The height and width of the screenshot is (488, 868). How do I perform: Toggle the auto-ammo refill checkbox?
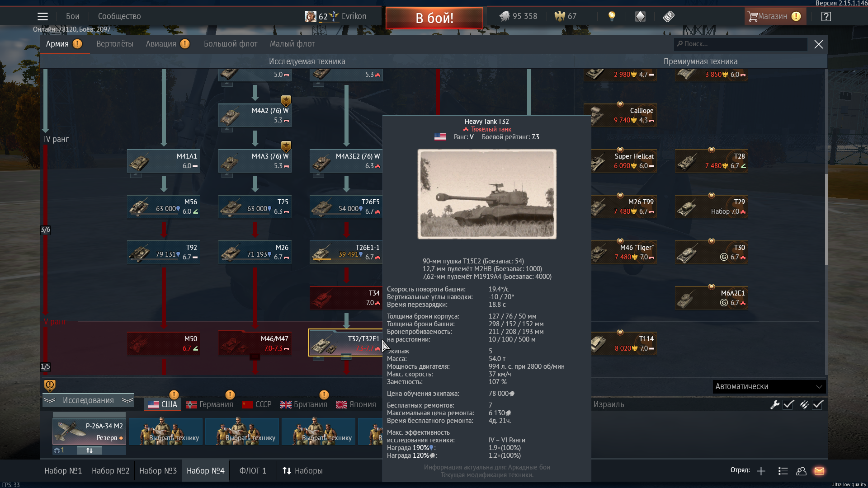point(818,404)
